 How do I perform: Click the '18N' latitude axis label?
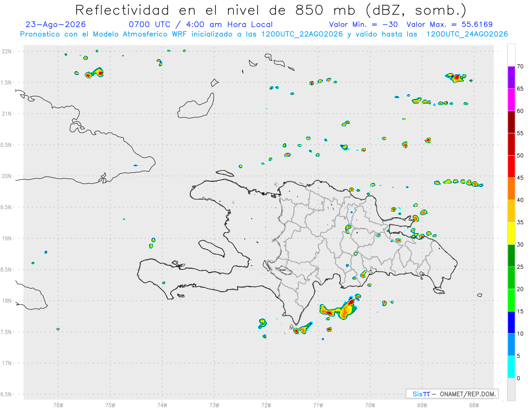7,301
